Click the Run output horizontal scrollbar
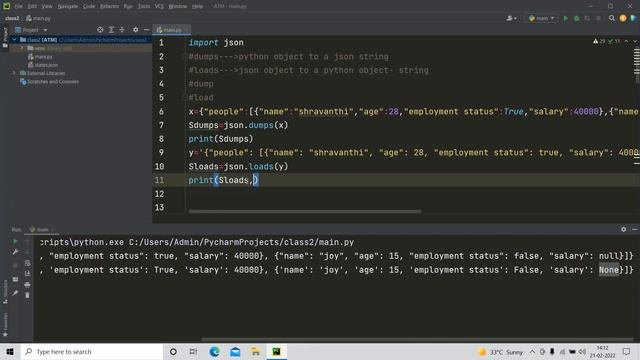This screenshot has height=360, width=640. [x=418, y=339]
